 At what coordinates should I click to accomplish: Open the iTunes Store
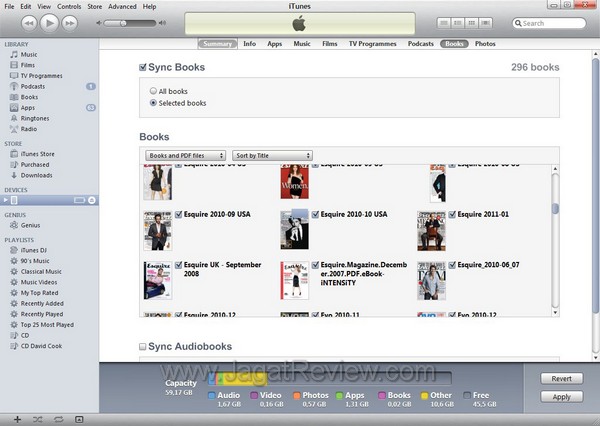38,154
